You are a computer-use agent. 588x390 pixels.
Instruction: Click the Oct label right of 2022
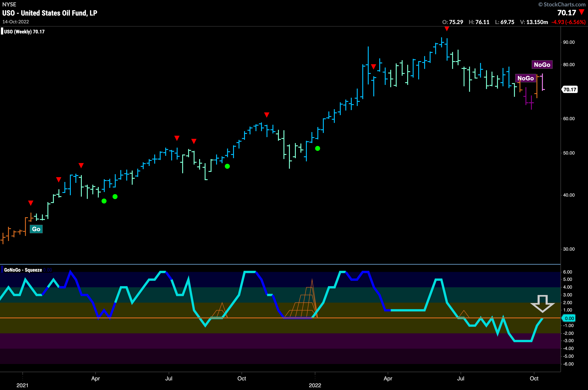(x=534, y=378)
